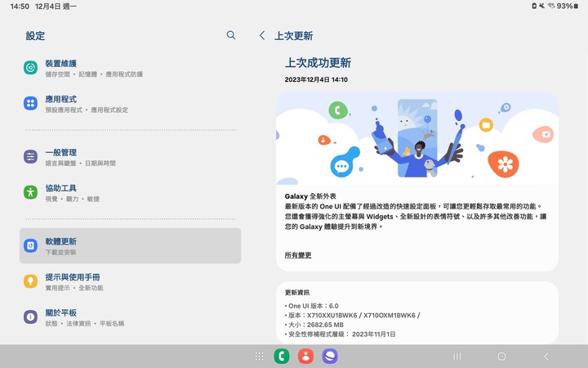Tap the 關於平板 info icon
The image size is (588, 368).
point(30,317)
